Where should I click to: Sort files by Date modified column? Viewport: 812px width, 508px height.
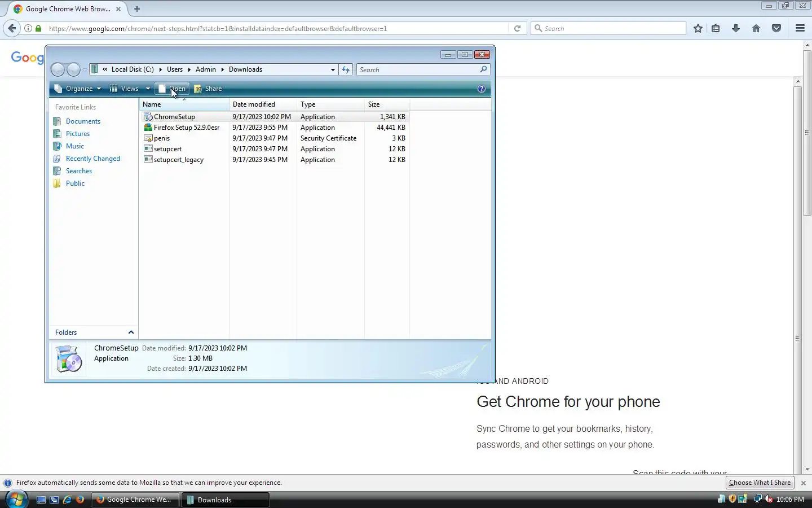[x=263, y=104]
